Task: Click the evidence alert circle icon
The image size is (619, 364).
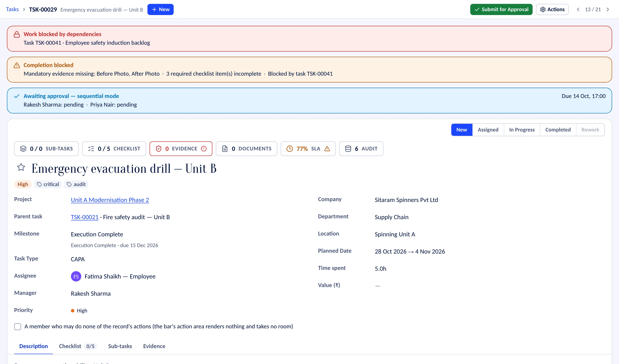Action: (204, 149)
